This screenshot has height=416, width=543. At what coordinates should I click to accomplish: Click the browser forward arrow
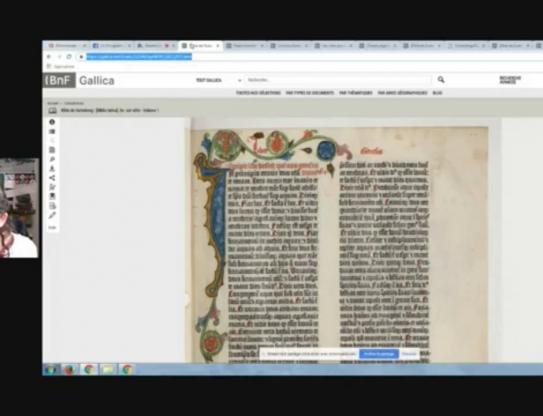pyautogui.click(x=59, y=56)
